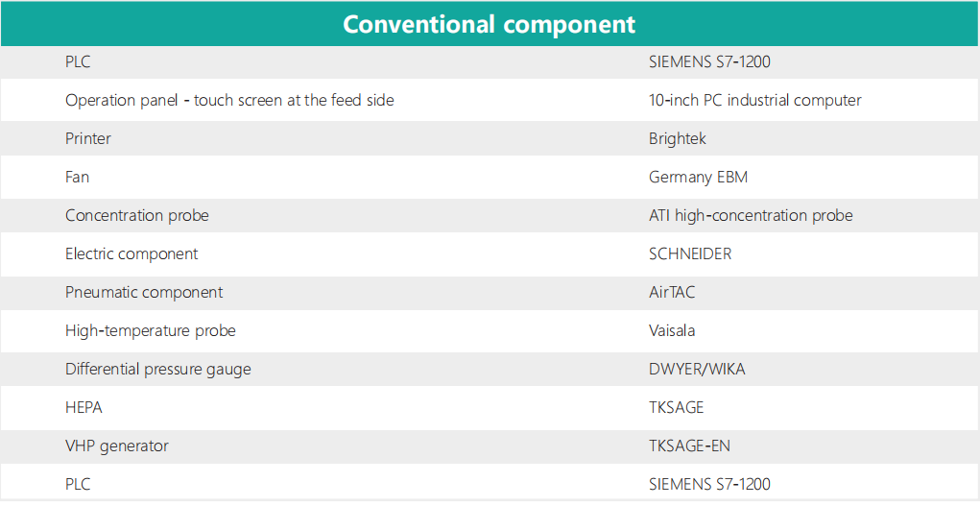Select the Fan row label

click(78, 177)
